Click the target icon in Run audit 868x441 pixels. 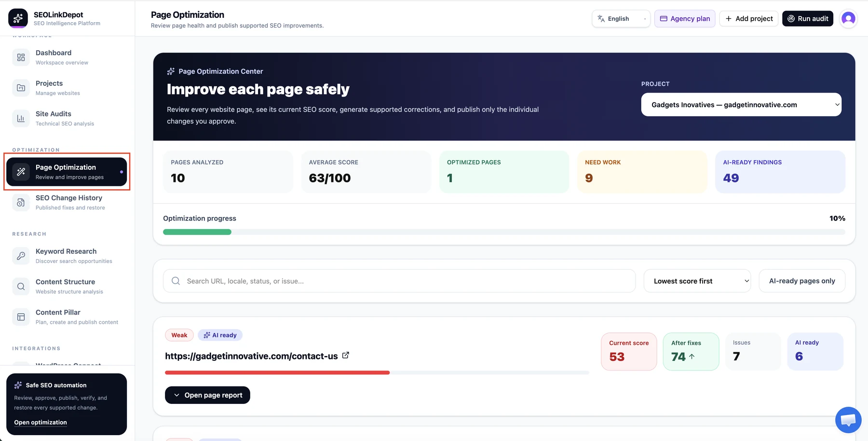click(x=791, y=18)
